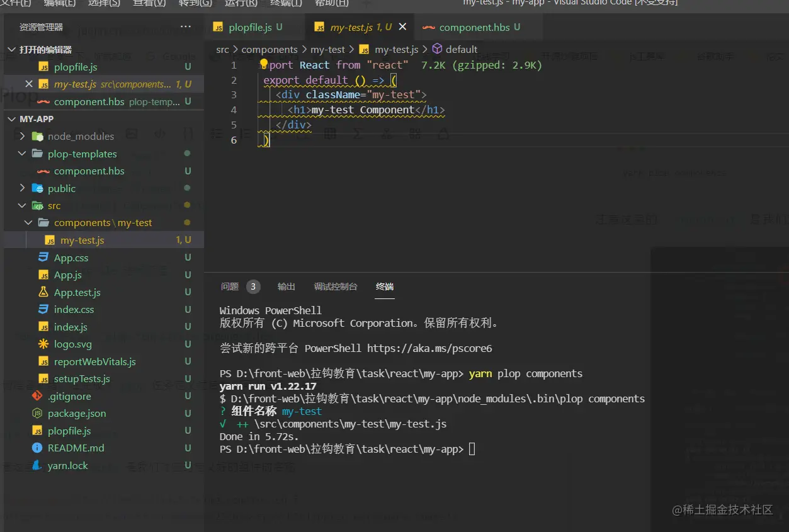Click the lightbulb quick-fix icon on line 1
This screenshot has height=532, width=789.
tap(264, 64)
